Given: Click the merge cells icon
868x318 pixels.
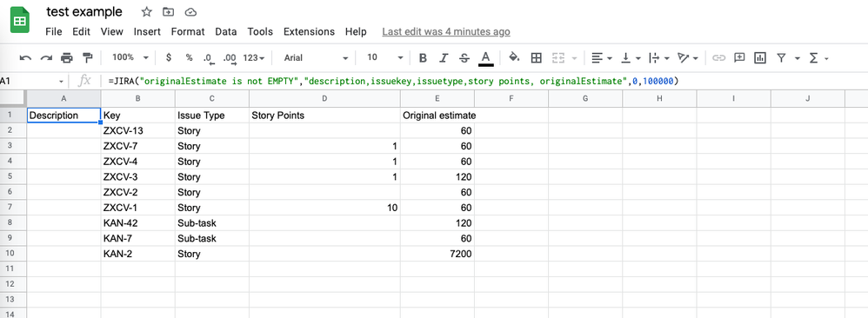Looking at the screenshot, I should (558, 57).
